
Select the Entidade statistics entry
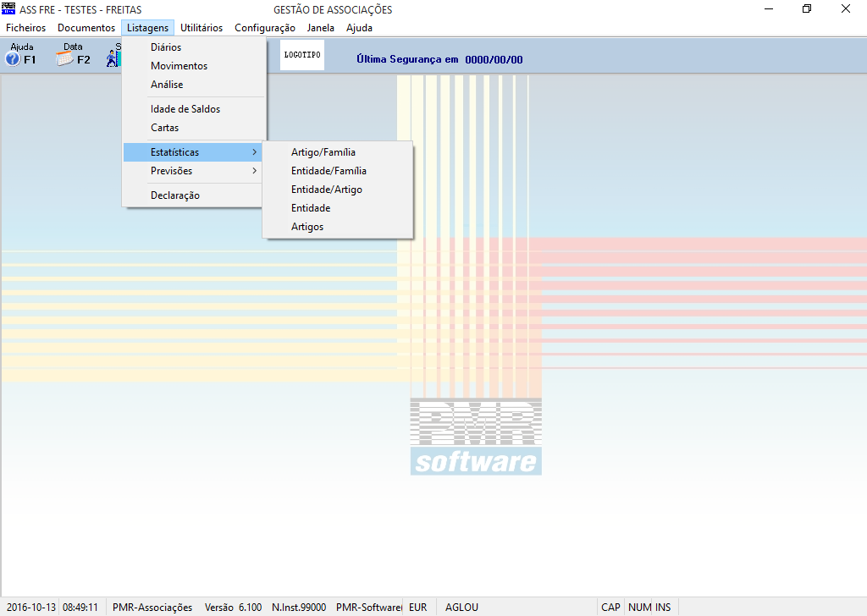(337, 208)
